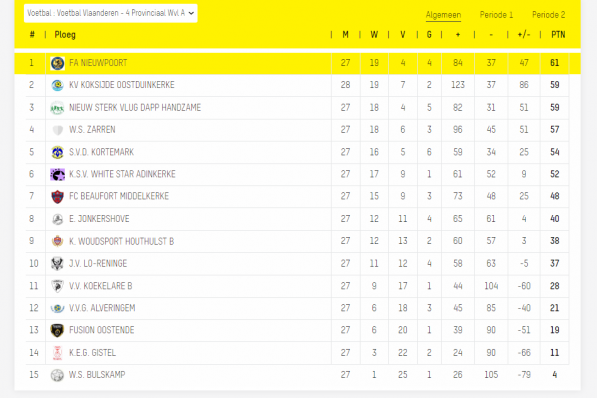Image resolution: width=597 pixels, height=398 pixels.
Task: Open the E. Jonkershove team link
Action: coord(99,219)
